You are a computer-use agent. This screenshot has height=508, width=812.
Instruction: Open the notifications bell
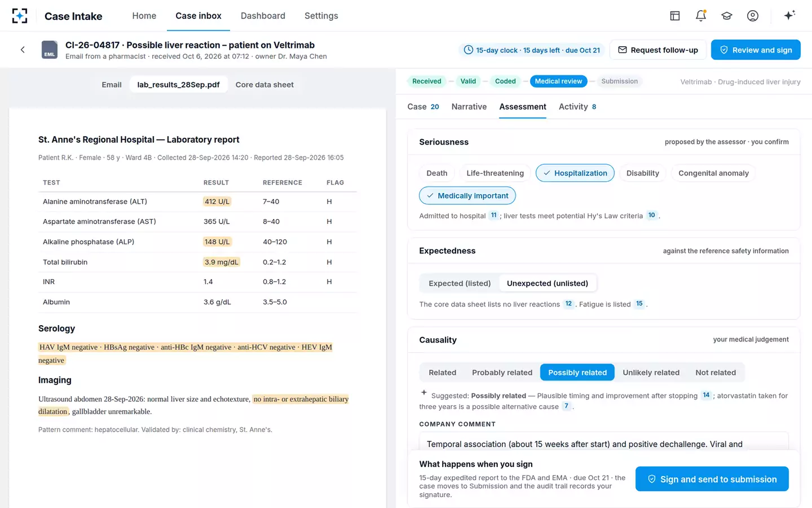pos(701,16)
